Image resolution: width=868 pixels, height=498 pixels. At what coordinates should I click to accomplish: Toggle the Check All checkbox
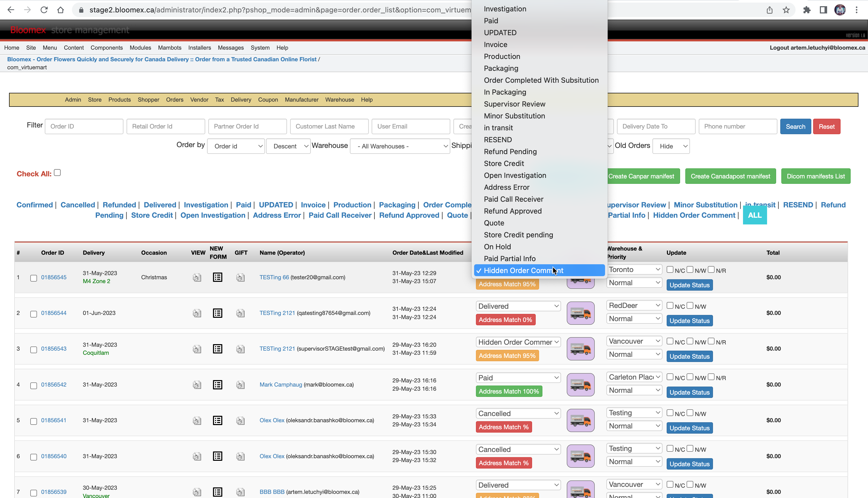(x=57, y=173)
